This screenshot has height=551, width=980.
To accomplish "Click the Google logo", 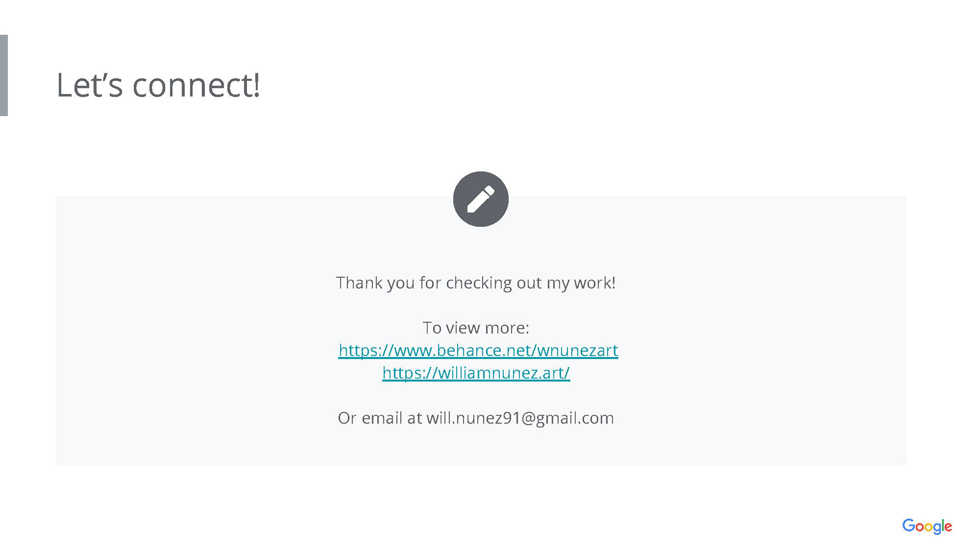I will tap(926, 526).
